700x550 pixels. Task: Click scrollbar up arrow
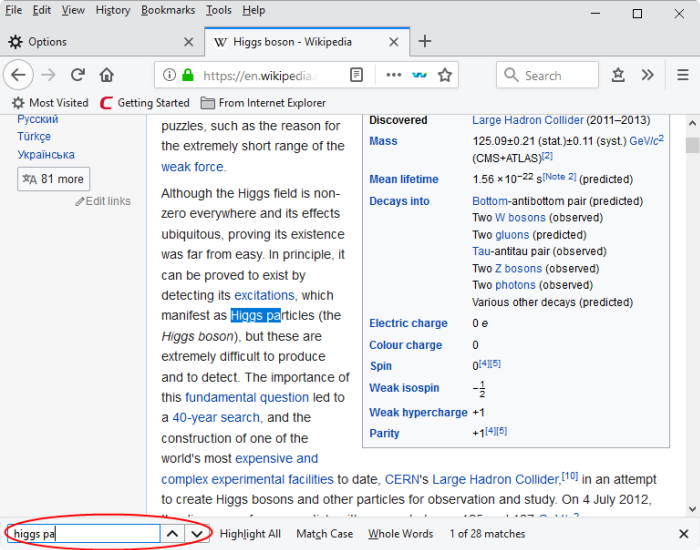pos(692,123)
